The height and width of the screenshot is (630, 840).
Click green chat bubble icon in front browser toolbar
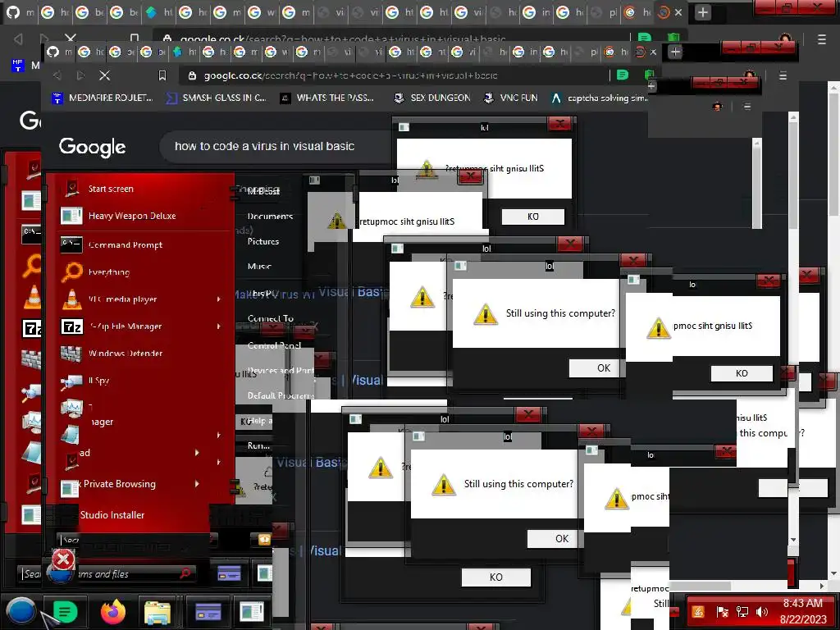tap(622, 75)
